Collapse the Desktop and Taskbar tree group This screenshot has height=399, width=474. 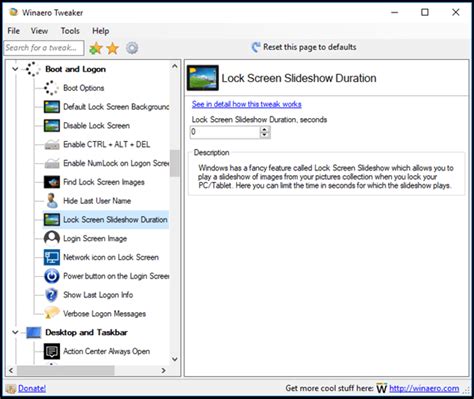[15, 332]
